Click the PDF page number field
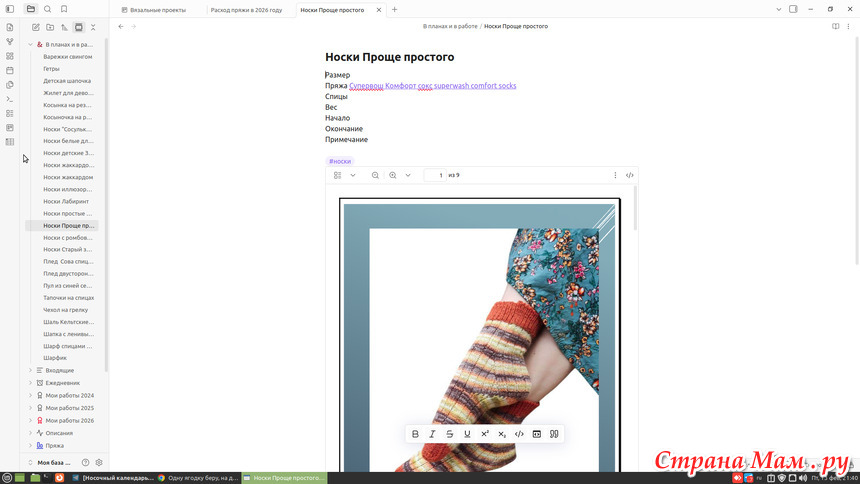The height and width of the screenshot is (484, 860). click(x=435, y=175)
